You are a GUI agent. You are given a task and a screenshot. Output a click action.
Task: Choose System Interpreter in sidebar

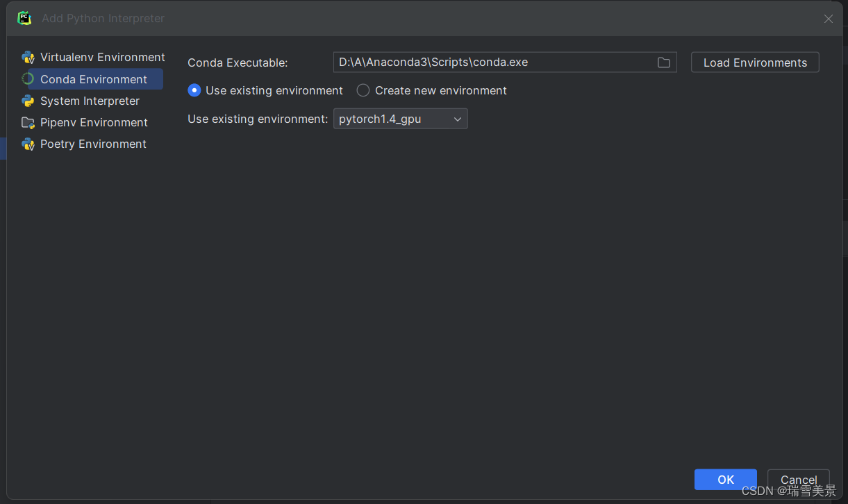91,101
